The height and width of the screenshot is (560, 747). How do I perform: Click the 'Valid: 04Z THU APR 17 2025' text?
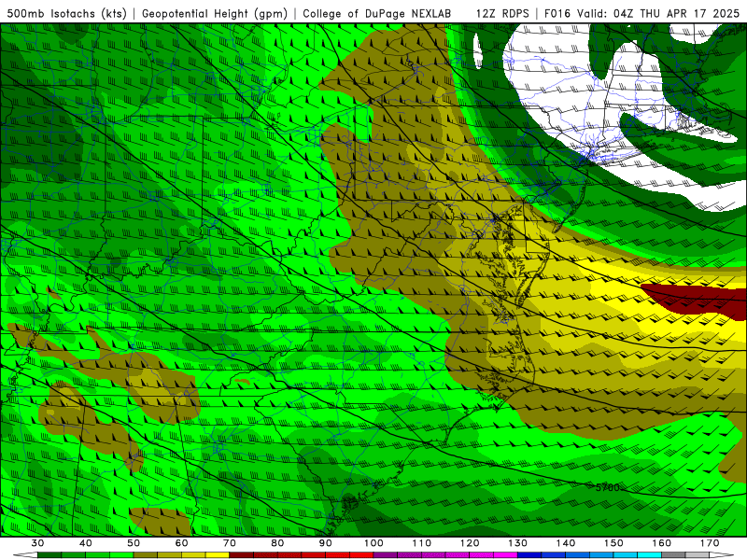(x=658, y=14)
